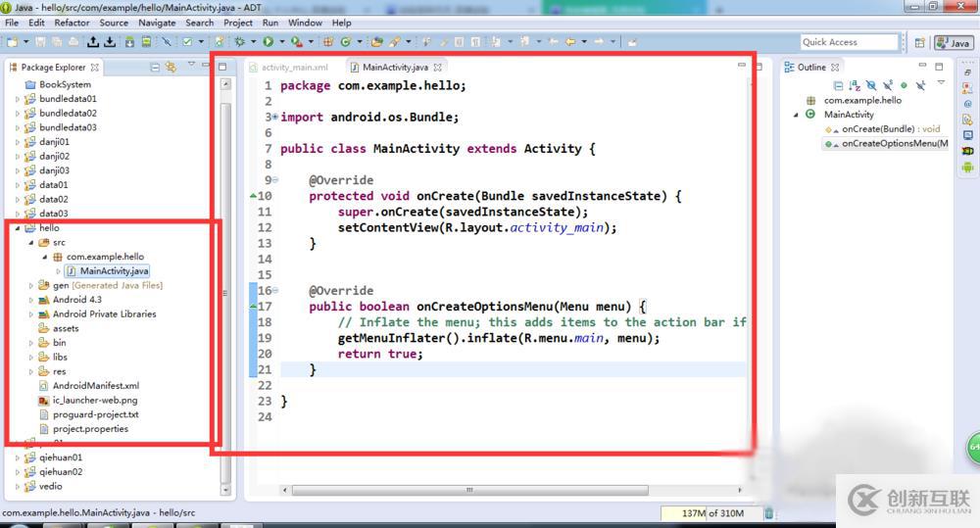The image size is (980, 528).
Task: Collapse the src folder node
Action: coord(31,242)
